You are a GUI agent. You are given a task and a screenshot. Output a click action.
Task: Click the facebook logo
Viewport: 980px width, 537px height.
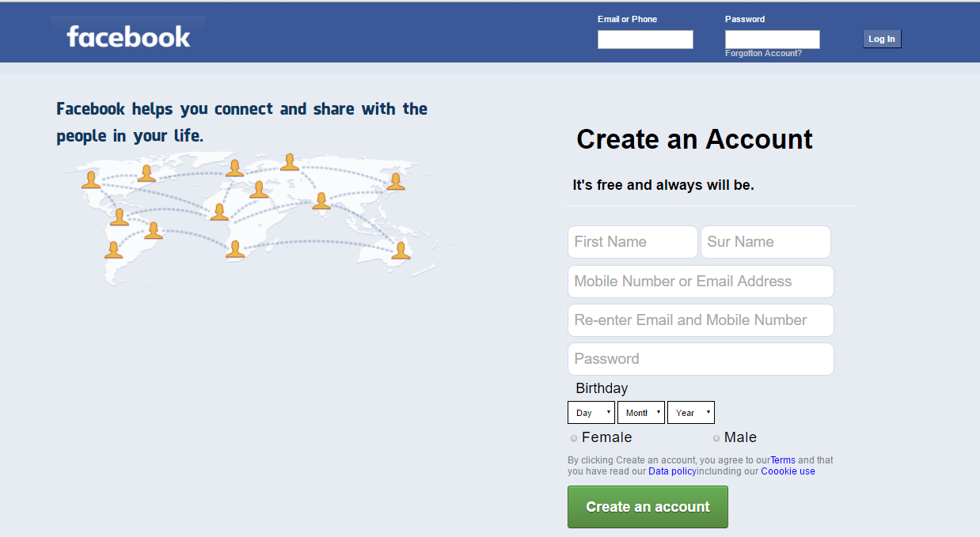point(128,35)
